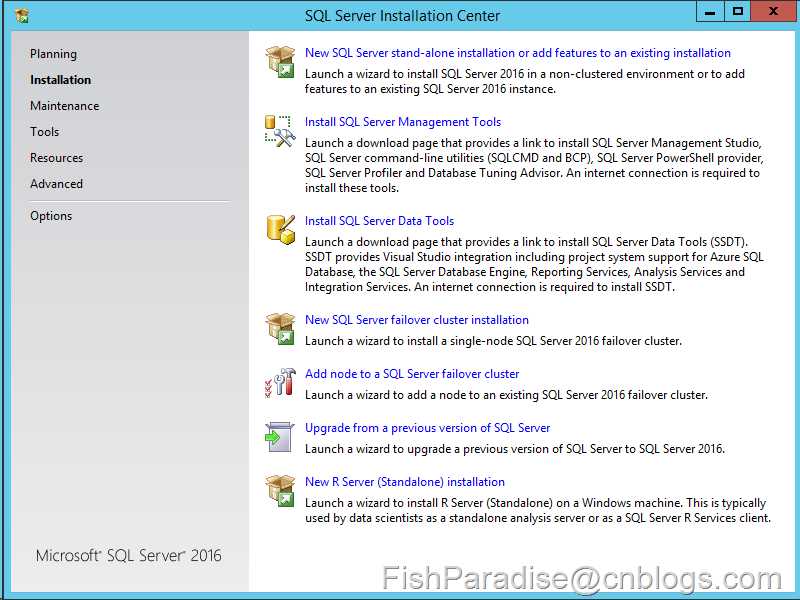Click text 'single-node SQL Server 2016 failover cluster'
800x600 pixels.
click(x=565, y=341)
